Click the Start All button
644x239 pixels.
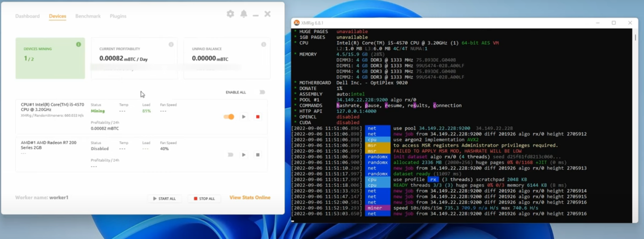(164, 198)
